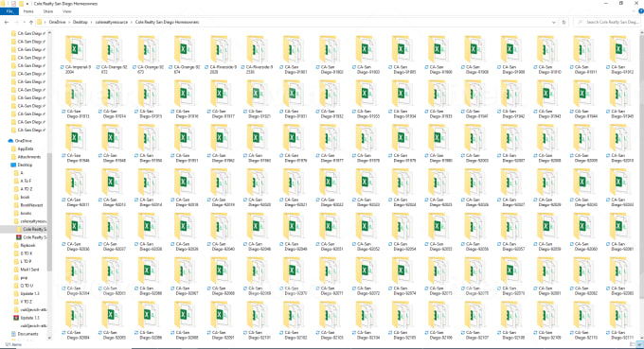Select the CA-San Diego-92111 folder

(x=621, y=322)
